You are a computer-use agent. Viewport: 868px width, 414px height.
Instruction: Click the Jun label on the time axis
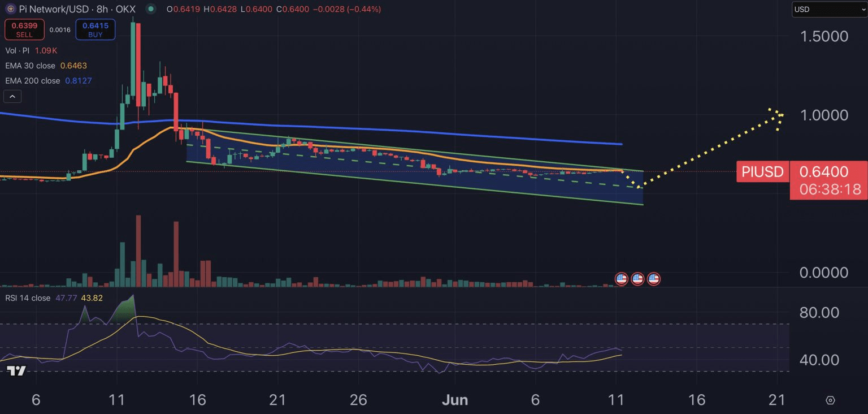[455, 400]
